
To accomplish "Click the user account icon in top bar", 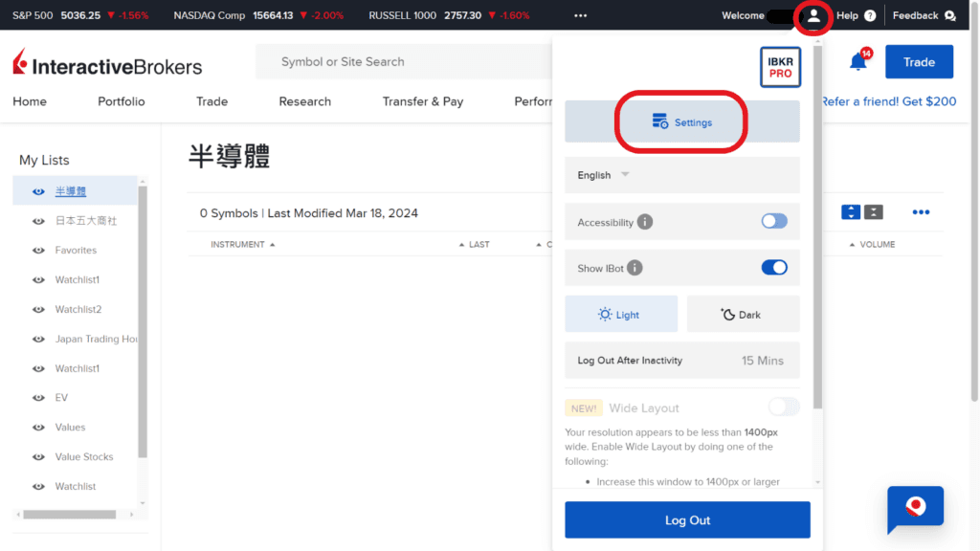I will (x=813, y=15).
